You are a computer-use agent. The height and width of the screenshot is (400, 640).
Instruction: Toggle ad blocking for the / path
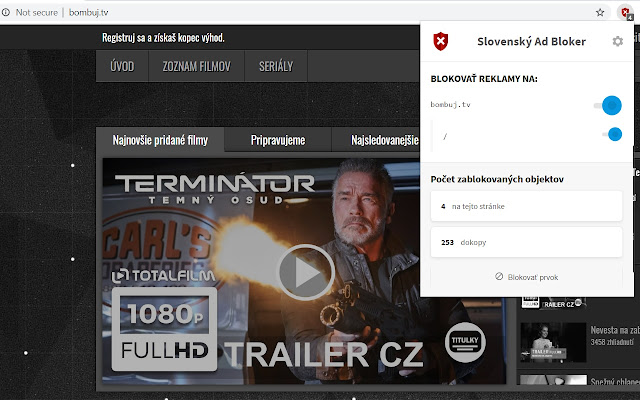(612, 134)
